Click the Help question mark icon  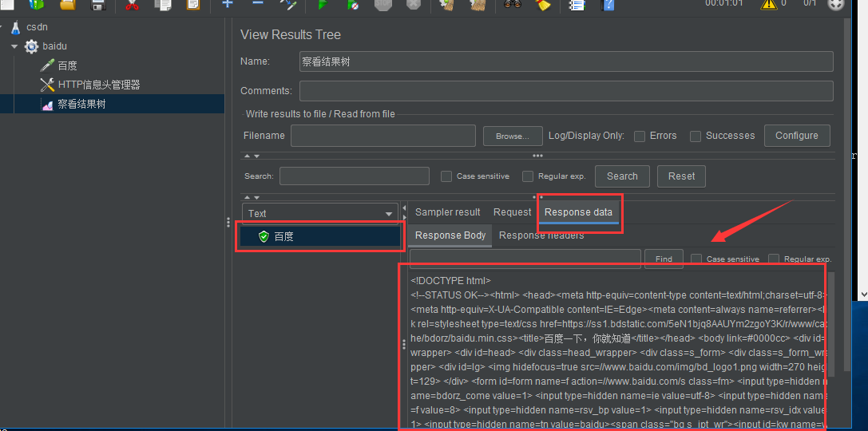(x=608, y=4)
